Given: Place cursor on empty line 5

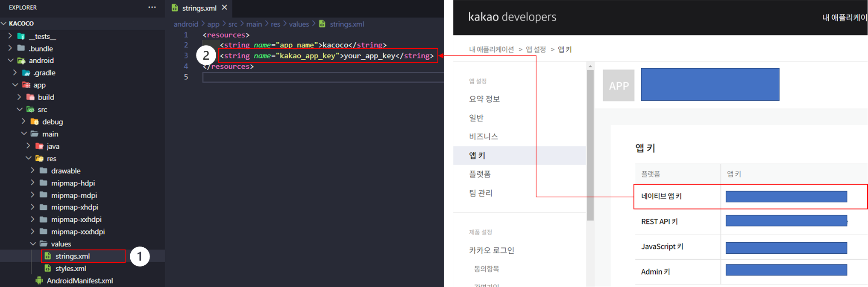Looking at the screenshot, I should click(323, 77).
